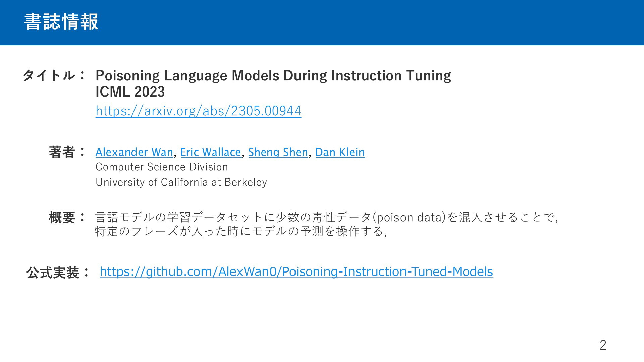Click the 公式実装： label
Image resolution: width=644 pixels, height=362 pixels.
click(x=57, y=273)
